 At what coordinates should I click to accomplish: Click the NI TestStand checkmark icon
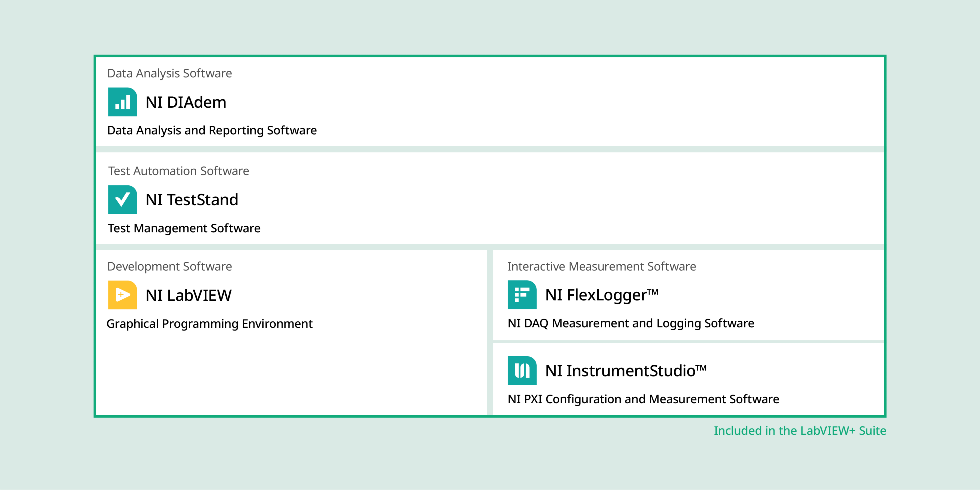(122, 199)
